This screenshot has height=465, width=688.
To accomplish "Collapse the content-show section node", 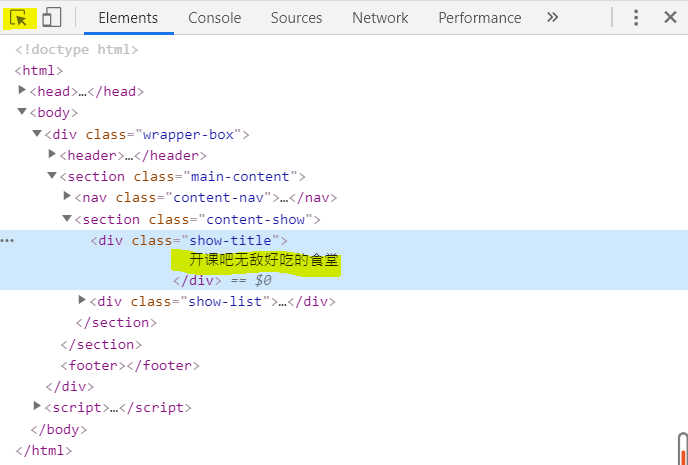I will point(67,218).
